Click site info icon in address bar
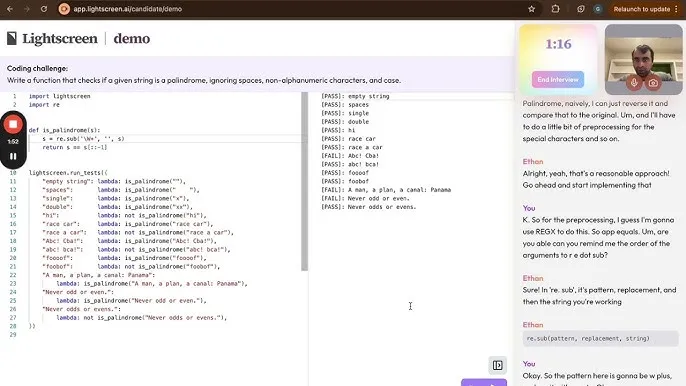This screenshot has width=686, height=386. pyautogui.click(x=64, y=9)
